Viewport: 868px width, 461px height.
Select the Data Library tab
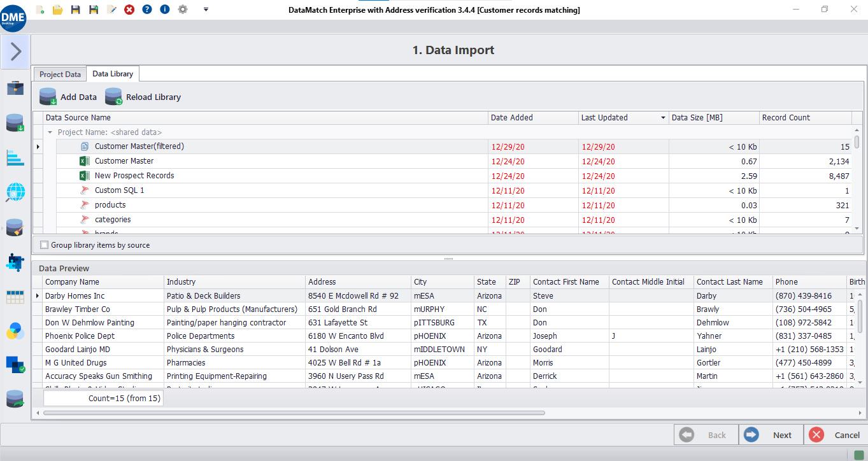tap(113, 74)
